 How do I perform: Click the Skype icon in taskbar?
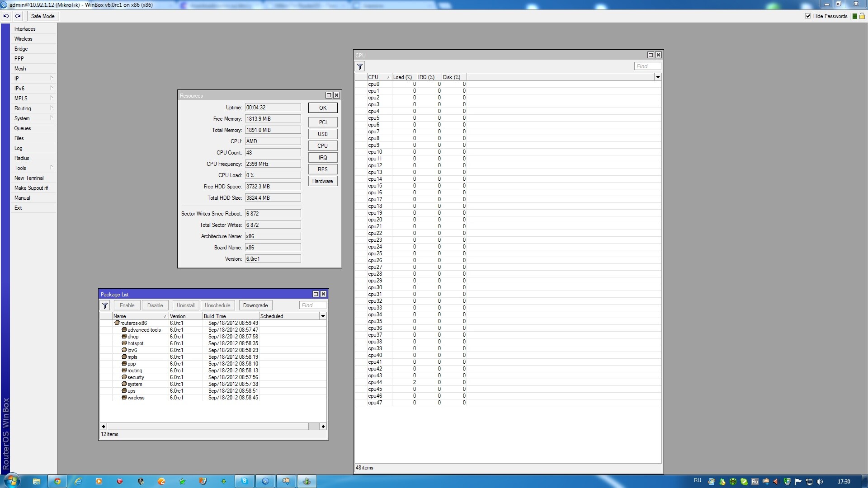(245, 481)
